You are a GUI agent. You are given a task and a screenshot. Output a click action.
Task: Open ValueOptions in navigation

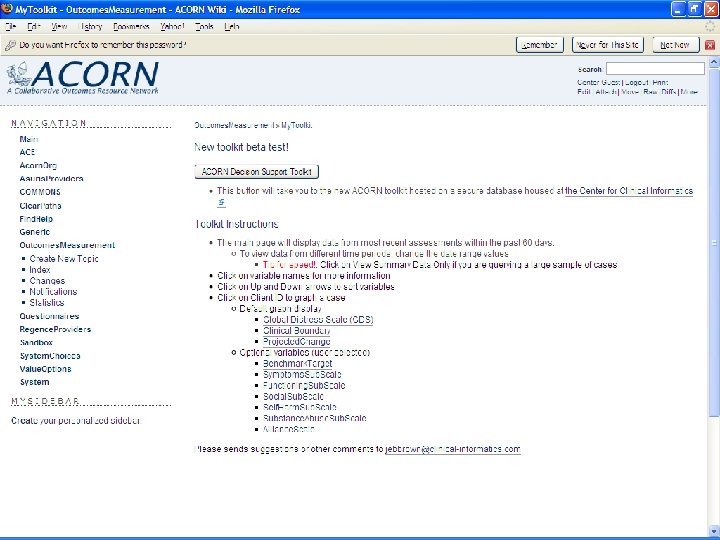pos(45,369)
